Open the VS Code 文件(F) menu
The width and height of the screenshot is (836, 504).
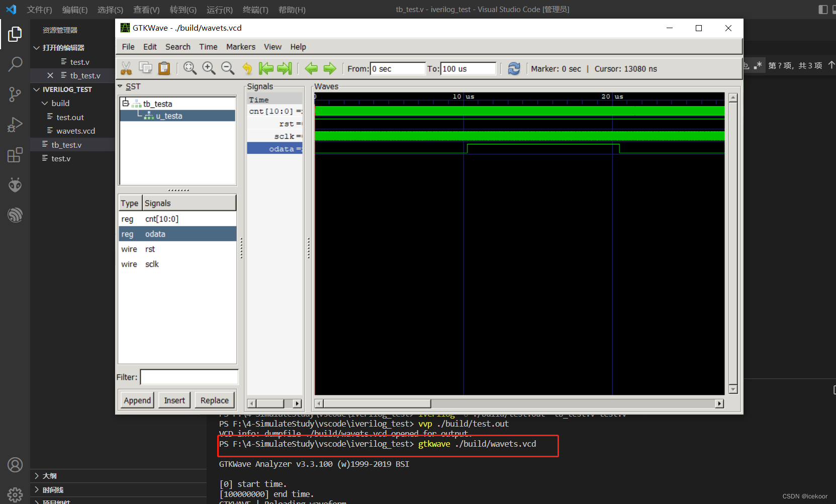tap(40, 10)
